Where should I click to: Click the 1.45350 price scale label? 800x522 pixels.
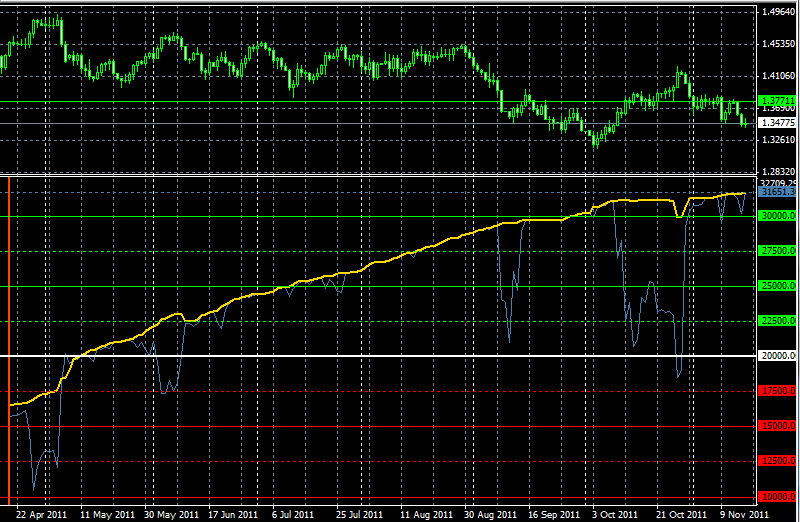coord(777,44)
